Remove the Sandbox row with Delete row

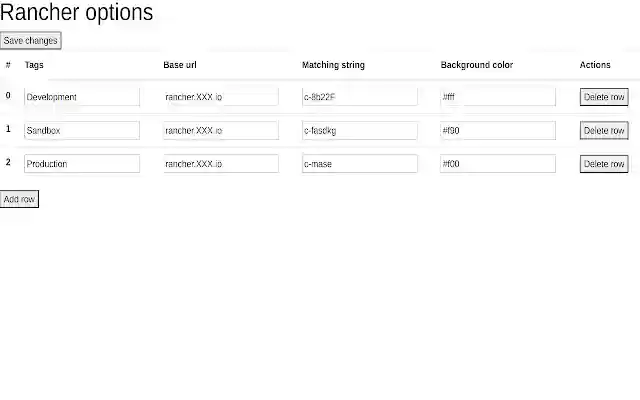(604, 131)
